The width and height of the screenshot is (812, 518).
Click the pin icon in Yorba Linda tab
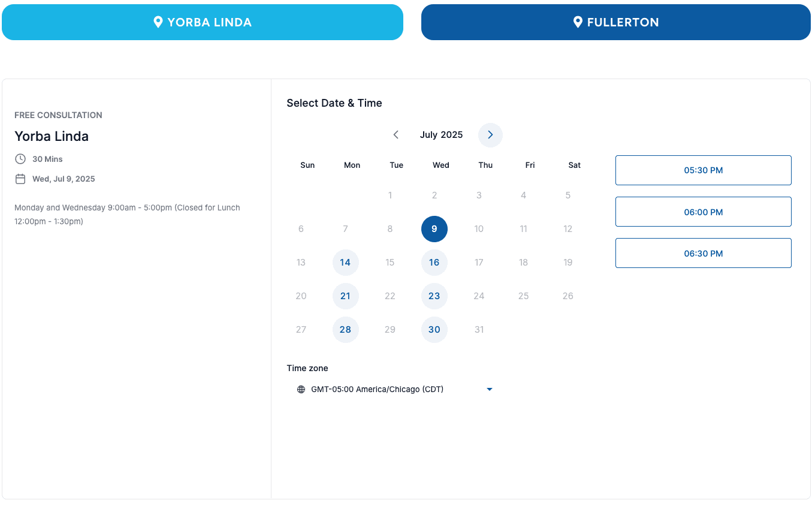point(158,22)
